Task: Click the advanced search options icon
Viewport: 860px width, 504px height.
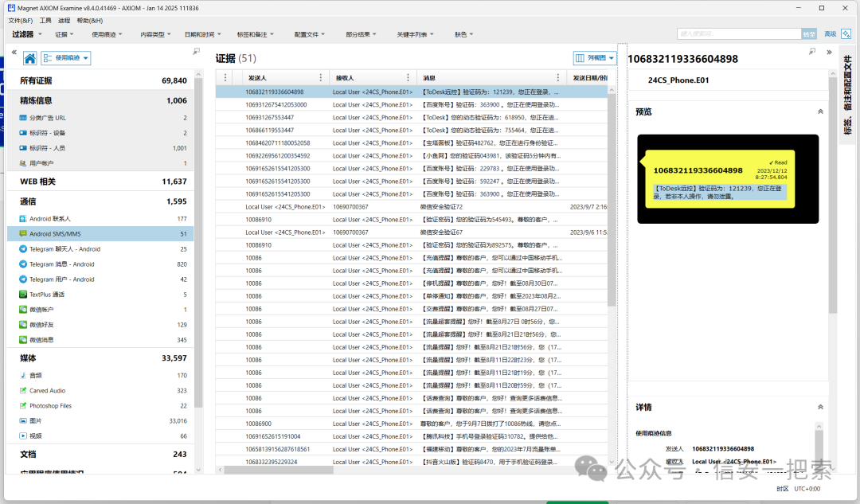Action: (846, 34)
